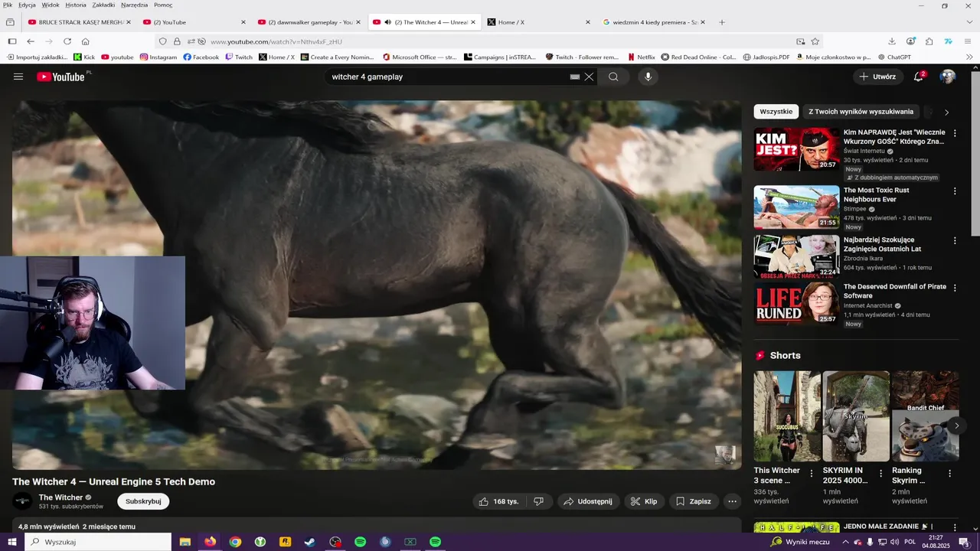Image resolution: width=980 pixels, height=551 pixels.
Task: Click the YouTube logo to go home
Action: click(60, 77)
